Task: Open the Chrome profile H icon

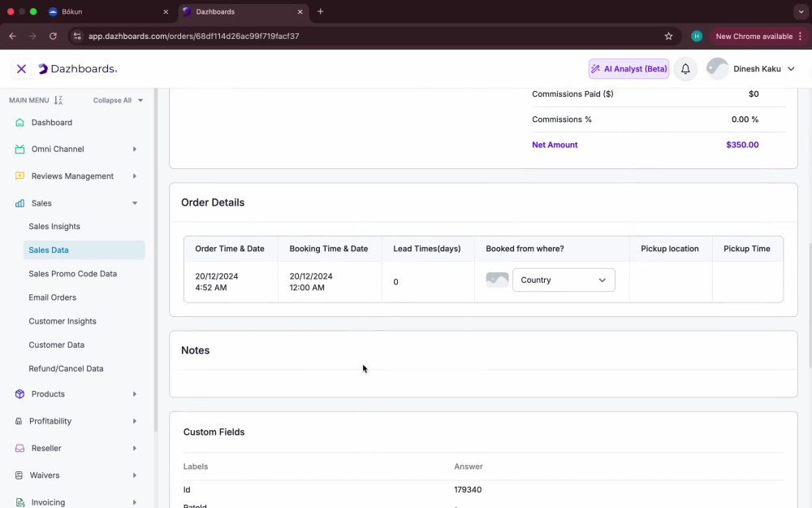Action: [697, 37]
